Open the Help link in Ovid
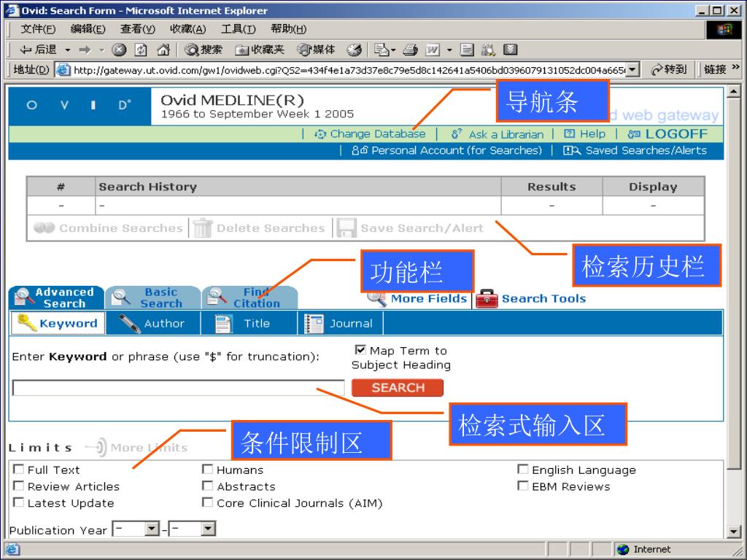 click(584, 134)
